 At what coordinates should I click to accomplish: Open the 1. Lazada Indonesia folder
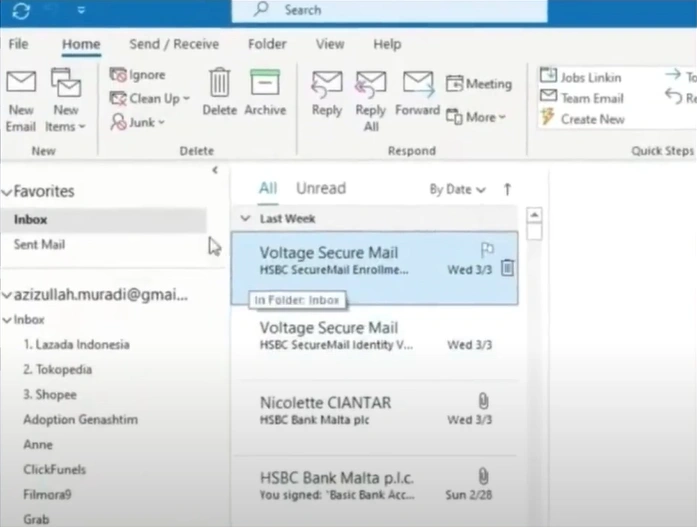[76, 344]
